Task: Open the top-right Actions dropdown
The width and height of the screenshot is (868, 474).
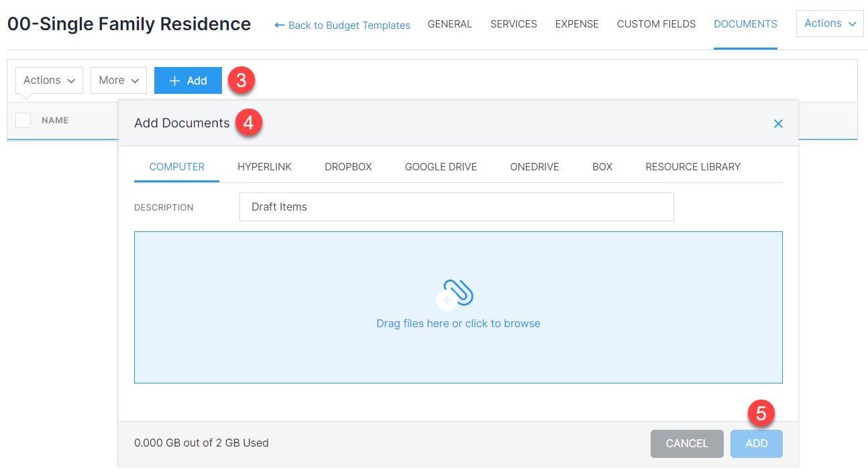Action: pyautogui.click(x=830, y=23)
